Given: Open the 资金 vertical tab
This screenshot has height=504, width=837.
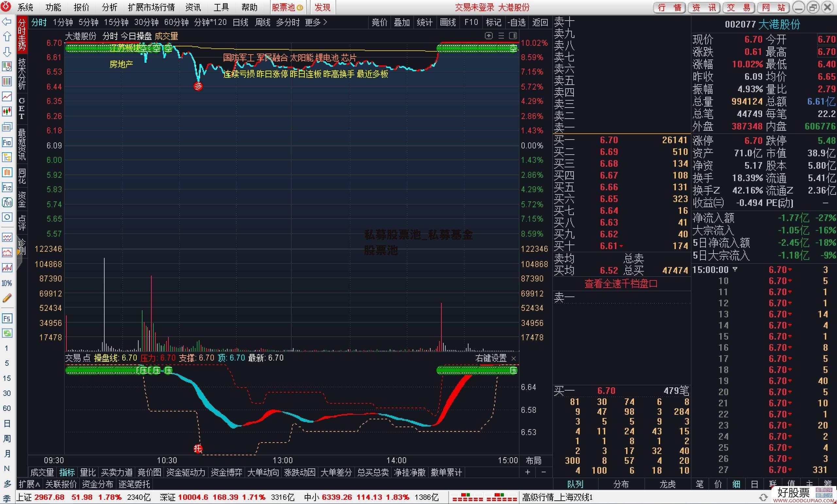Looking at the screenshot, I should tap(22, 199).
